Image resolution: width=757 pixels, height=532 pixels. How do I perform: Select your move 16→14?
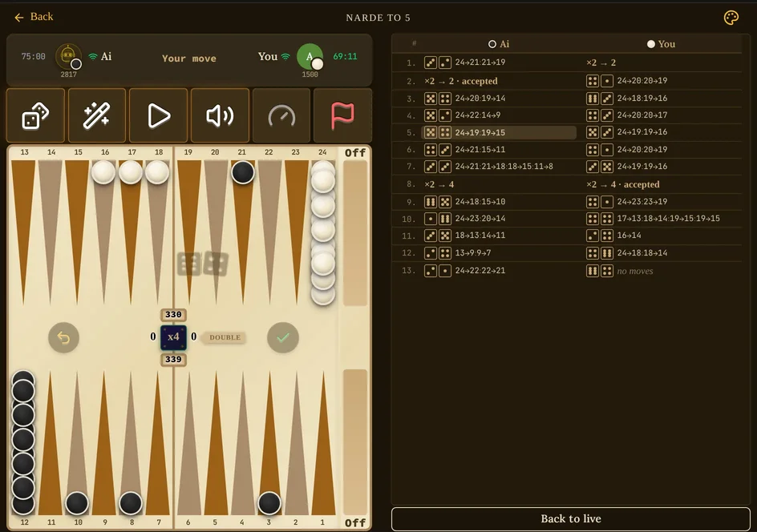pos(629,236)
